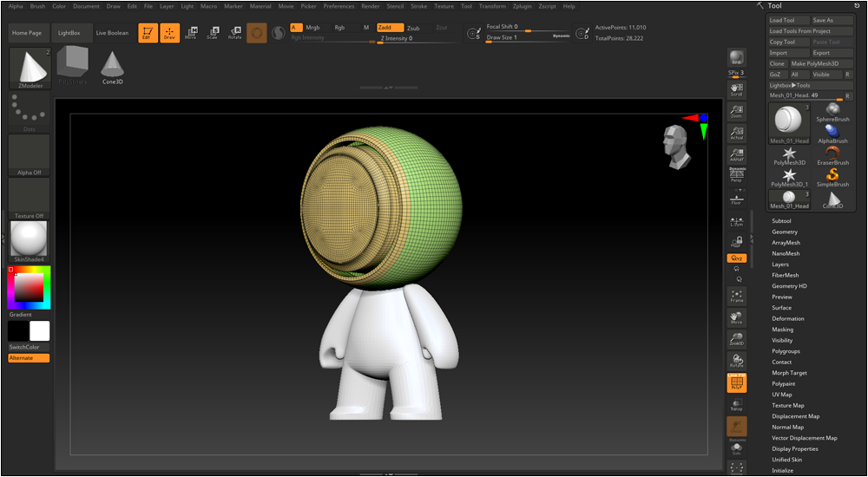Select the Move transform tool
This screenshot has width=868, height=477.
point(191,33)
